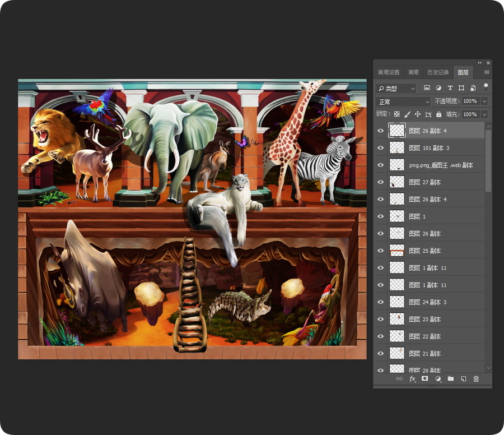Click the layers list scroll-down arrow
The width and height of the screenshot is (504, 435).
point(488,368)
